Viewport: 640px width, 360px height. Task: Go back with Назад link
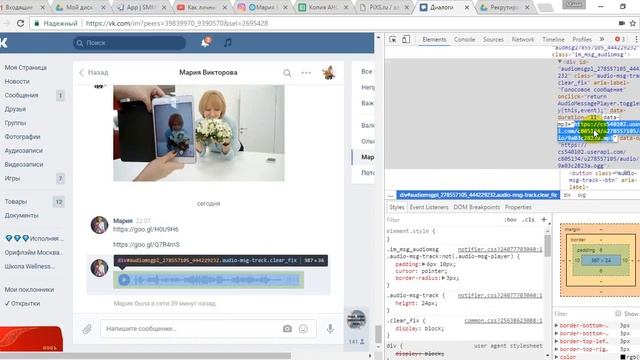[x=93, y=73]
